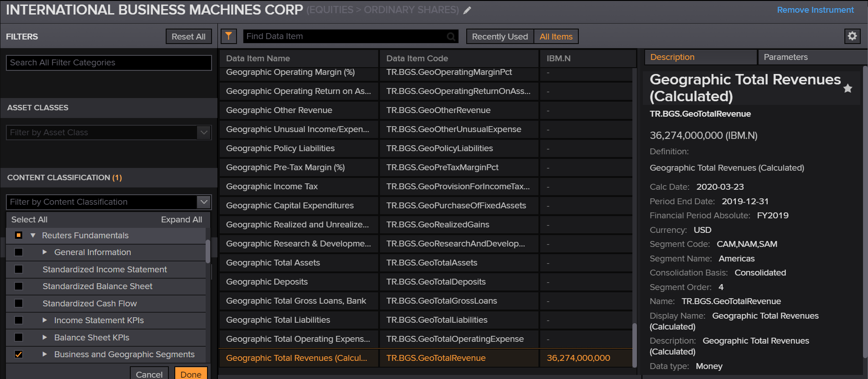
Task: Switch to the Recently Used tab
Action: coord(500,37)
